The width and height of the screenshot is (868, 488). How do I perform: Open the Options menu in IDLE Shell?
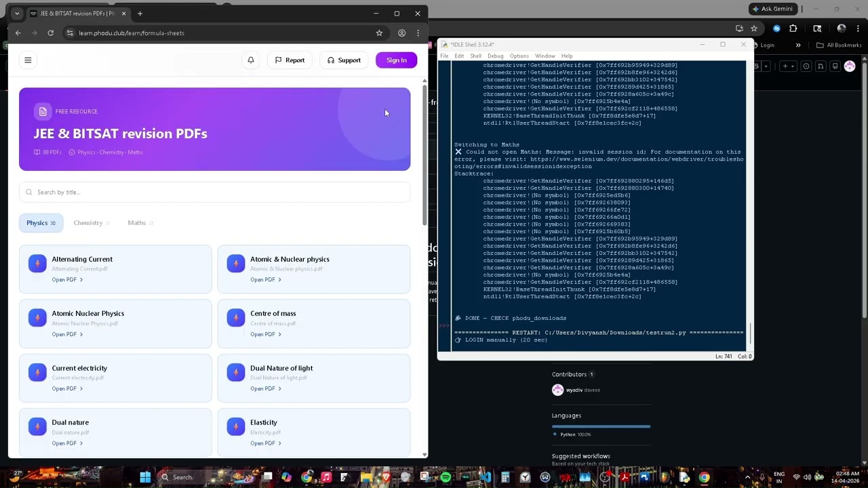tap(519, 56)
